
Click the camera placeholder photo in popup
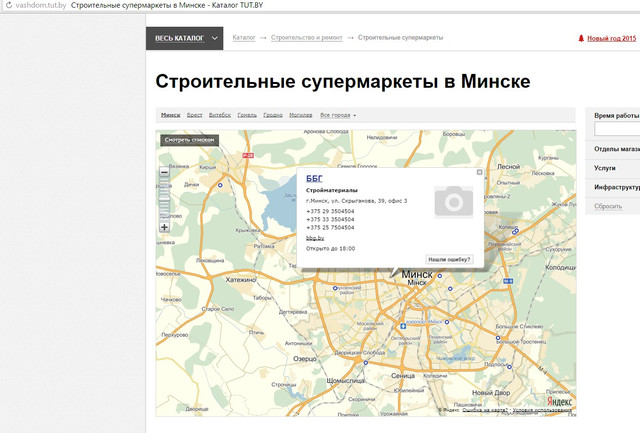point(453,202)
